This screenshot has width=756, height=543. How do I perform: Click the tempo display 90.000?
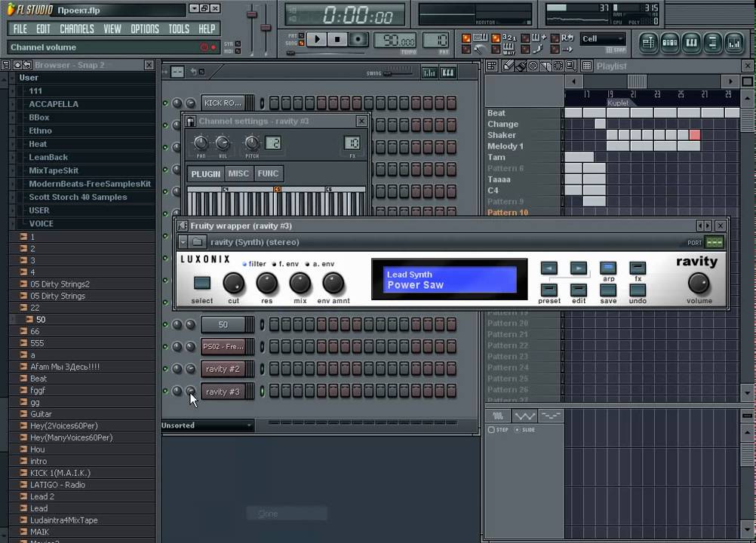395,41
